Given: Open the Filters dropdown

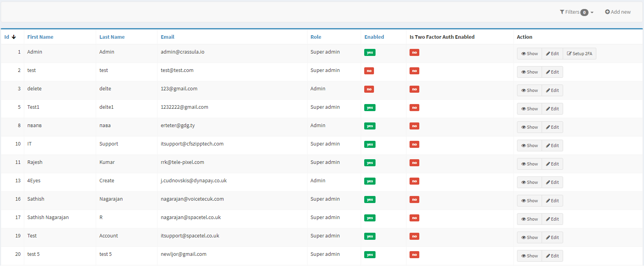Looking at the screenshot, I should tap(576, 12).
